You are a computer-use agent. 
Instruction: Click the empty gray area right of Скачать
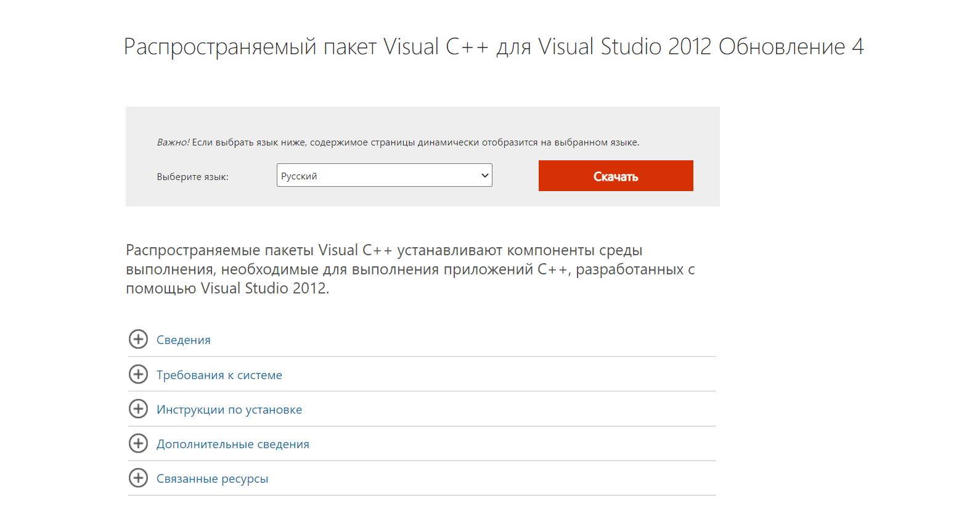706,176
